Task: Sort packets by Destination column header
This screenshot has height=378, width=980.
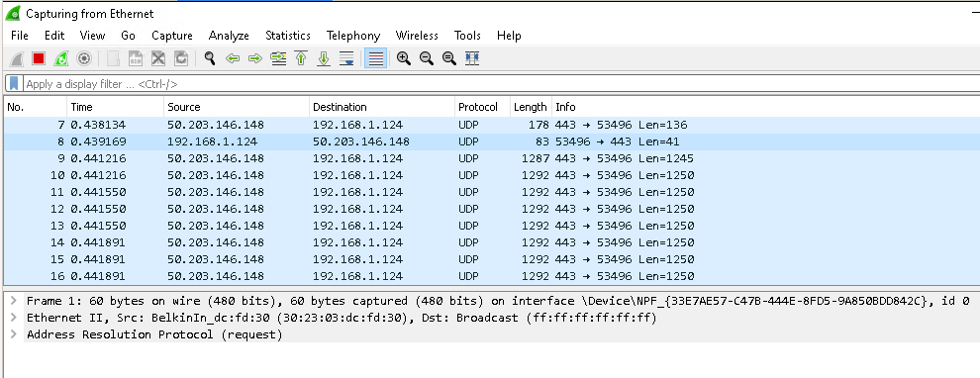Action: coord(382,107)
